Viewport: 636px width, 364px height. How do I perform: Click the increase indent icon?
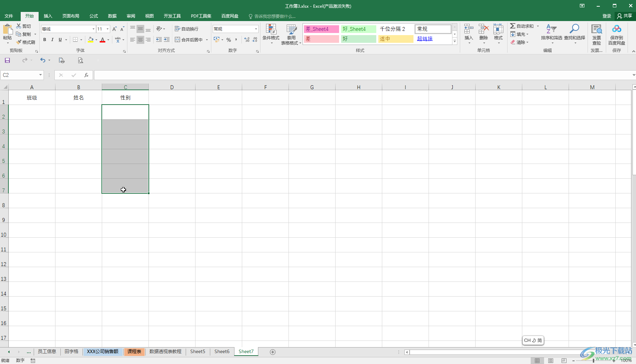click(x=167, y=40)
